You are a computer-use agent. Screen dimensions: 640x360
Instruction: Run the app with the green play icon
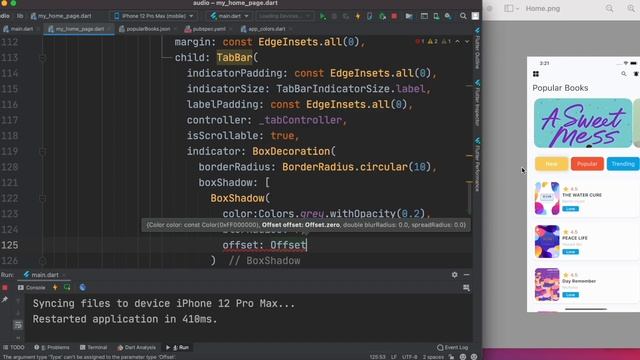[322, 16]
